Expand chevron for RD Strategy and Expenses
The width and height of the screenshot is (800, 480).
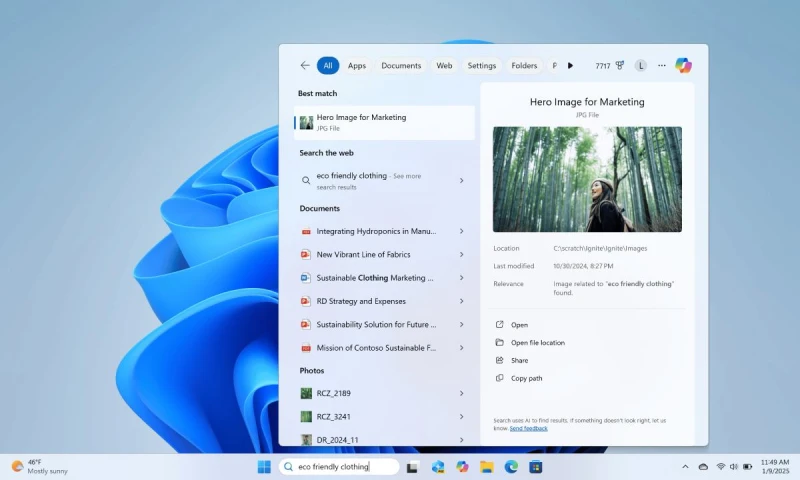click(x=461, y=301)
